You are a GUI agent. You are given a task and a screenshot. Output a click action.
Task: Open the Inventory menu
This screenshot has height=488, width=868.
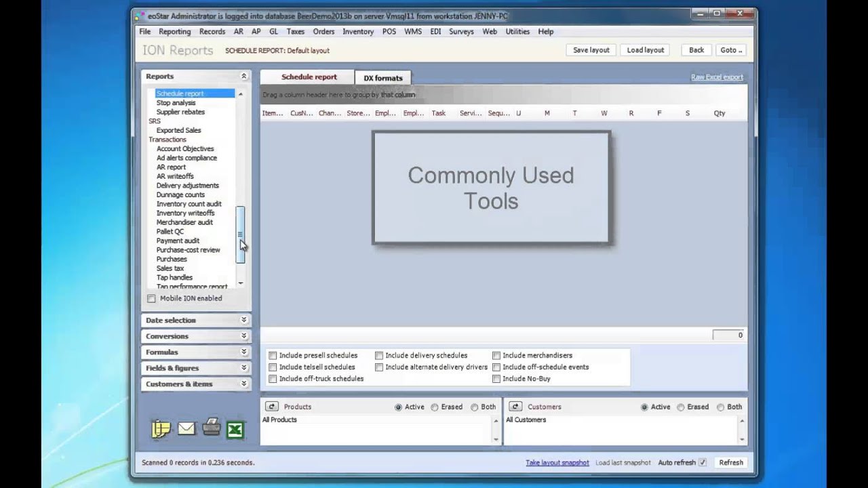click(358, 31)
